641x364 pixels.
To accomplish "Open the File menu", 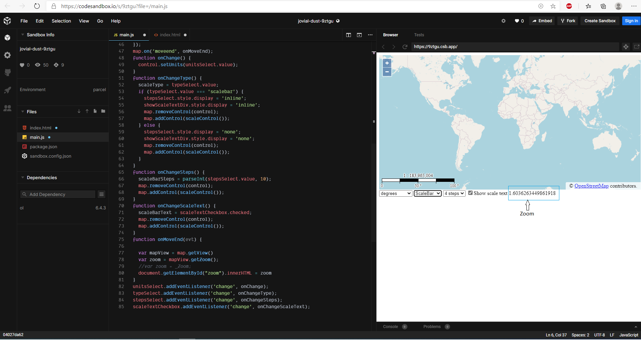I will click(24, 21).
